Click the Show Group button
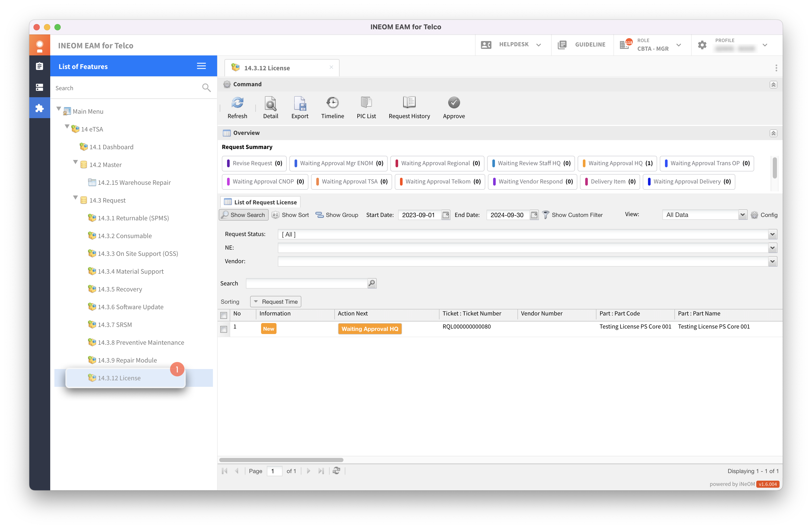 pos(337,215)
